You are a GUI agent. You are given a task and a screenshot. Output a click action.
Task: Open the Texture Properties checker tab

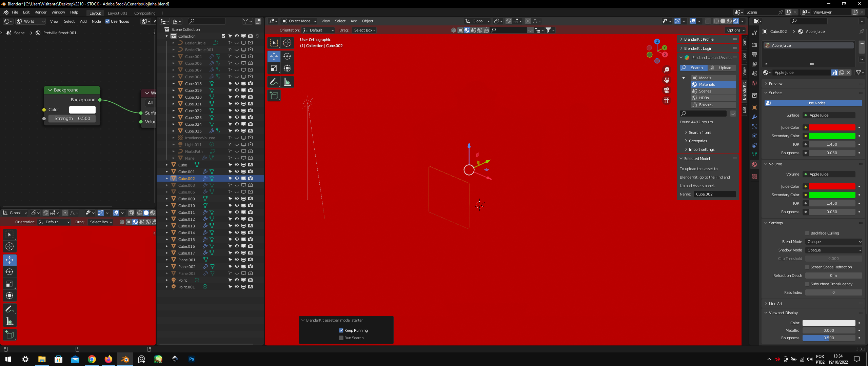[754, 177]
